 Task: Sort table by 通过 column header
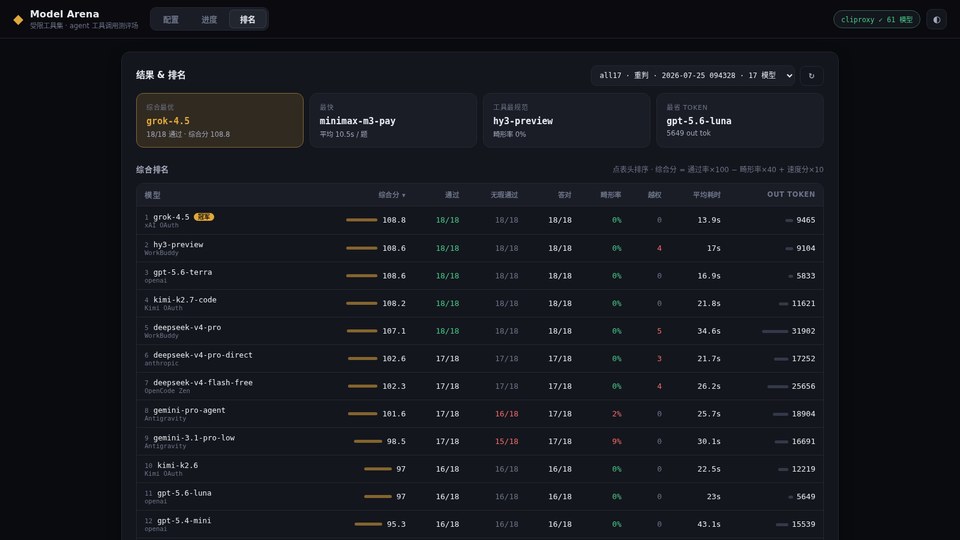452,195
